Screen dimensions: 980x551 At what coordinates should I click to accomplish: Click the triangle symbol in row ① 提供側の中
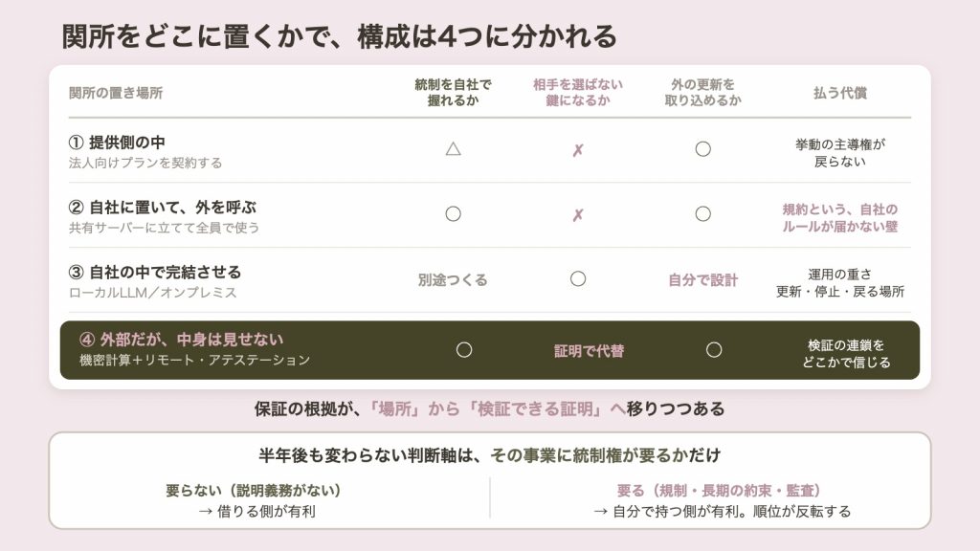pyautogui.click(x=453, y=148)
